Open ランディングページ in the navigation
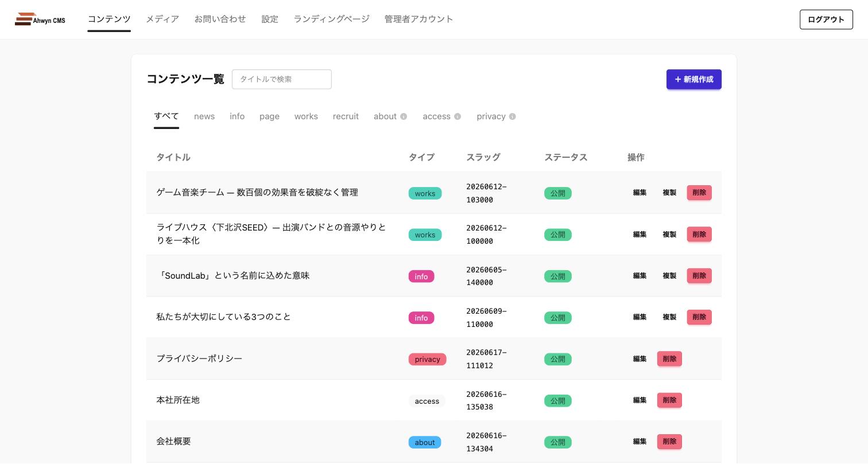 331,19
